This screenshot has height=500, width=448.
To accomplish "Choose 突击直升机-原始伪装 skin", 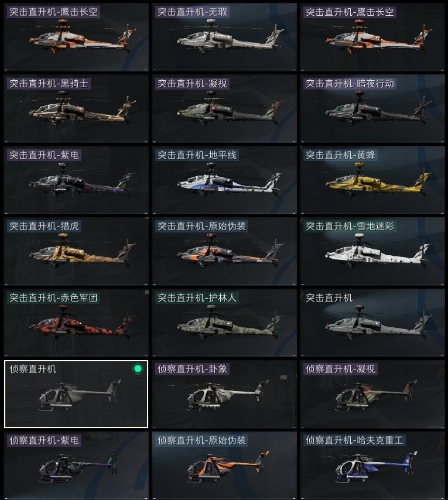I will (x=224, y=251).
